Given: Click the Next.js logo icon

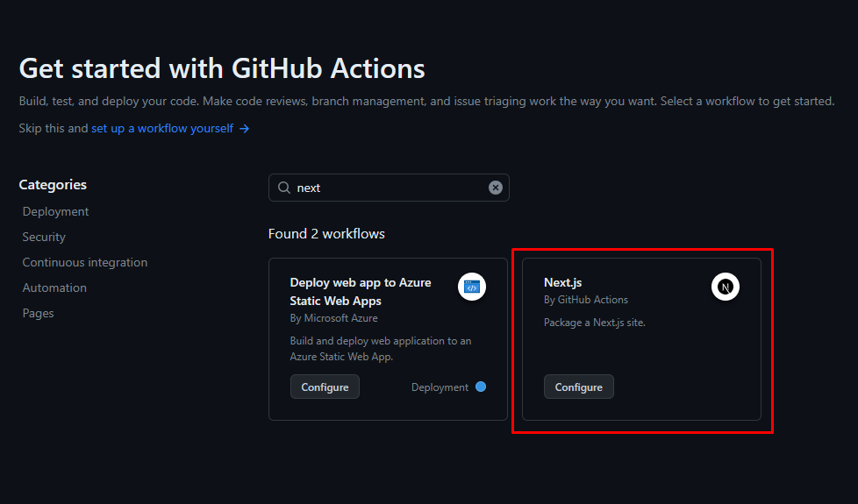Looking at the screenshot, I should (x=725, y=287).
